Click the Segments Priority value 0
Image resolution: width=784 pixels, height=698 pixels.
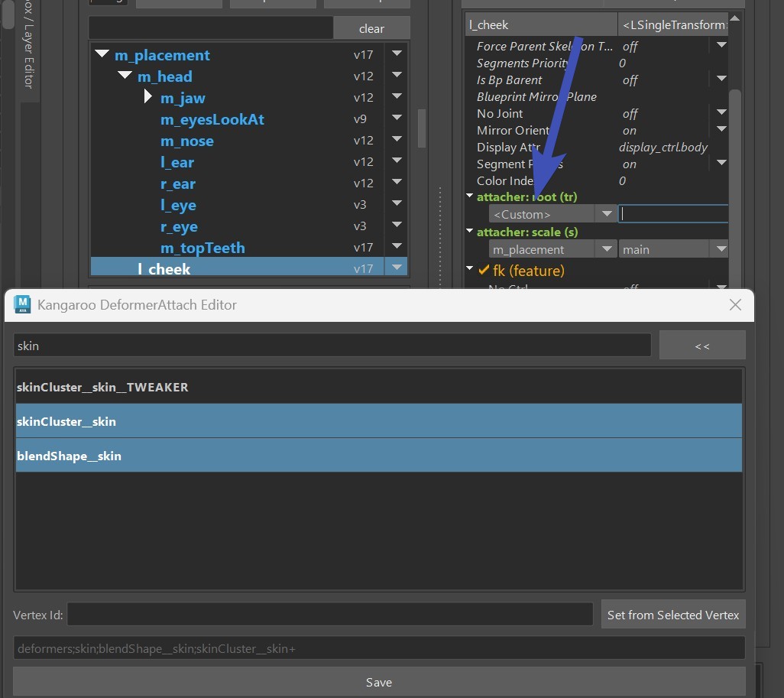(x=622, y=63)
